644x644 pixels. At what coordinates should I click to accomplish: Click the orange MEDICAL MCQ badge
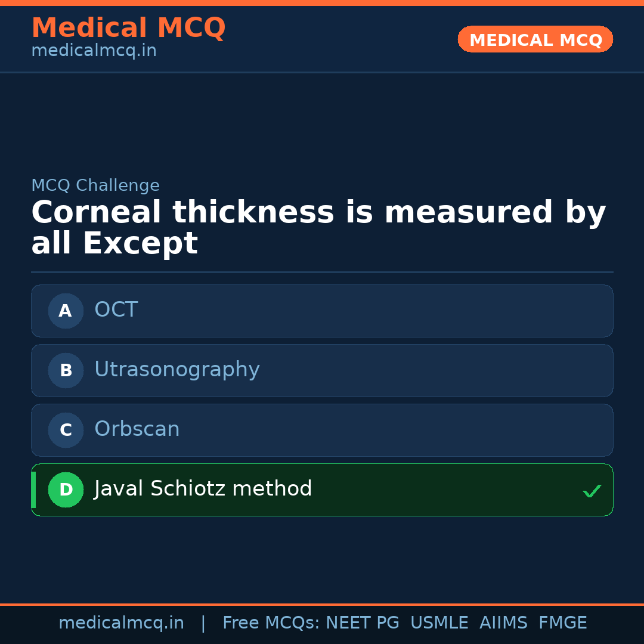535,39
